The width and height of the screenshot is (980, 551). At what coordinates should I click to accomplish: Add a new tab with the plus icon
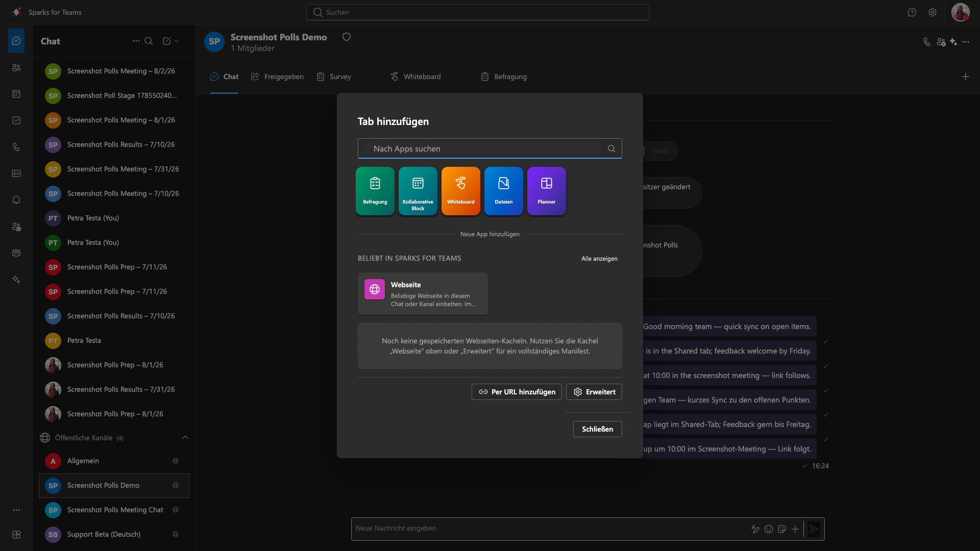click(966, 77)
